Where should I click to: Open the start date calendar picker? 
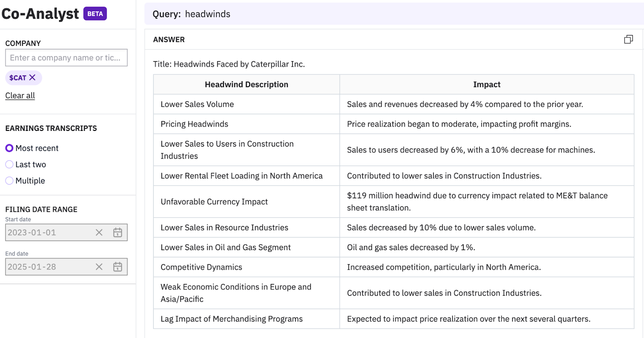pos(118,232)
